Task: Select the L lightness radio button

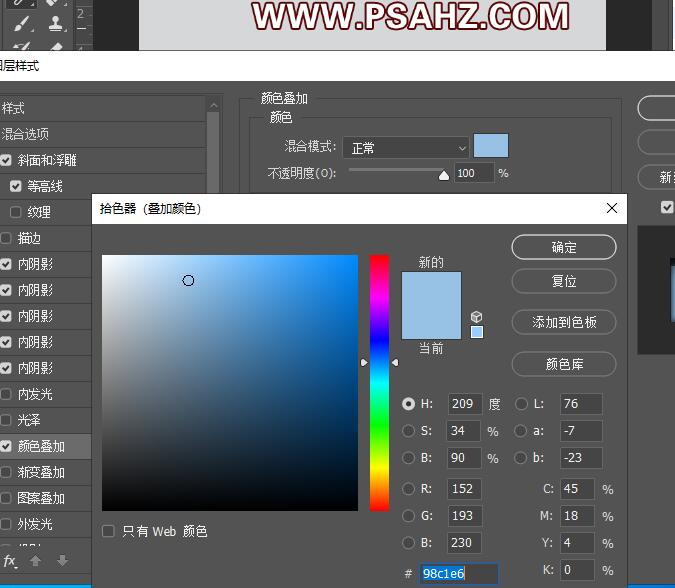Action: [x=521, y=404]
